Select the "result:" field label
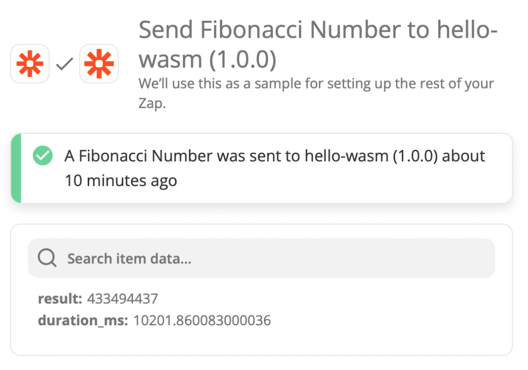 click(60, 299)
